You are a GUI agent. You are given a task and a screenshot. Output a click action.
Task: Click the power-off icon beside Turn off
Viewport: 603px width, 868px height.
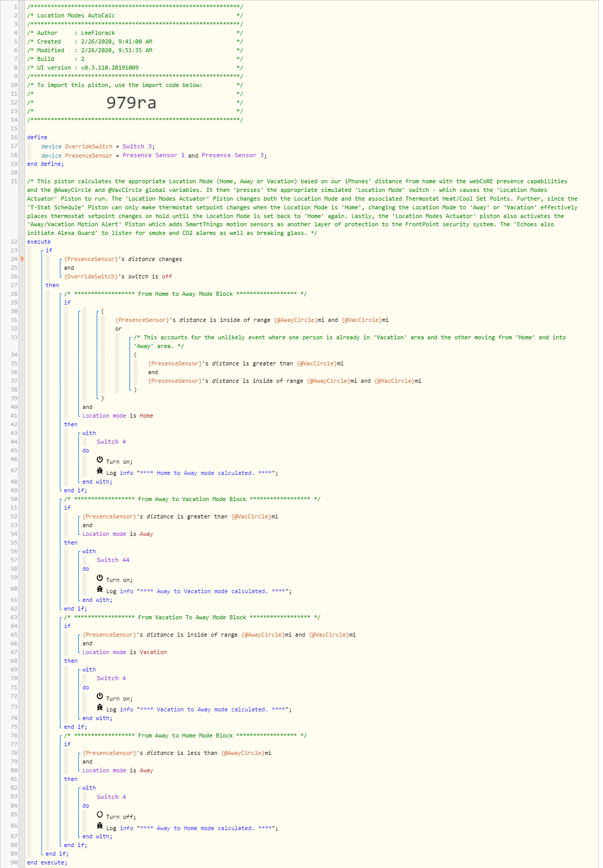point(100,815)
